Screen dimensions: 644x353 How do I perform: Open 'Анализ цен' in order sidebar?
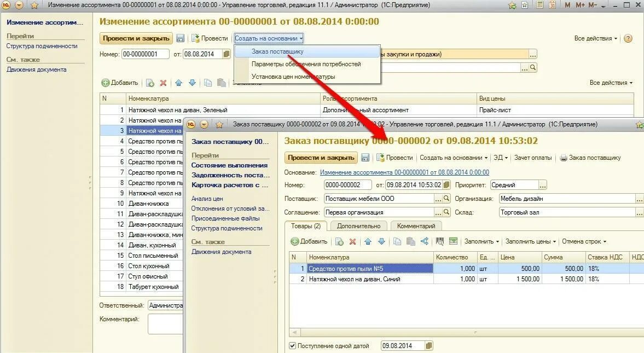207,199
